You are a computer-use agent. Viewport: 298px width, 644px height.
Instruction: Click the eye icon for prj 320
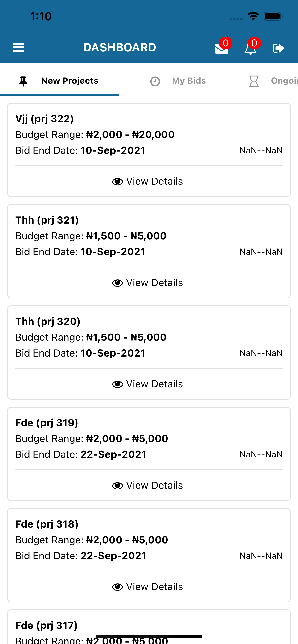coord(117,384)
